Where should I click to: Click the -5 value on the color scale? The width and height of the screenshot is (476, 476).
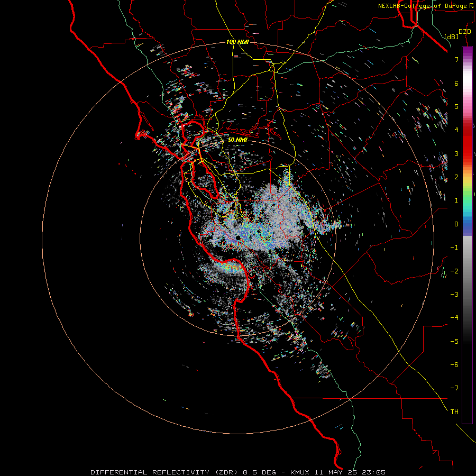point(454,342)
